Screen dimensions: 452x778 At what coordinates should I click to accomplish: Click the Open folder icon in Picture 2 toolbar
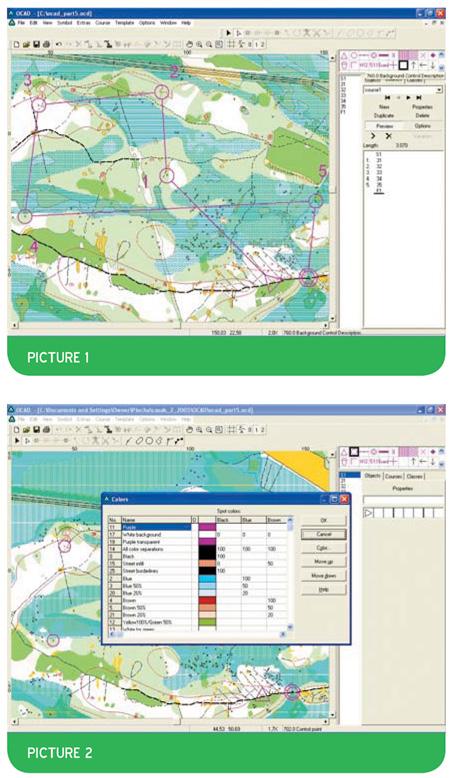coord(26,430)
